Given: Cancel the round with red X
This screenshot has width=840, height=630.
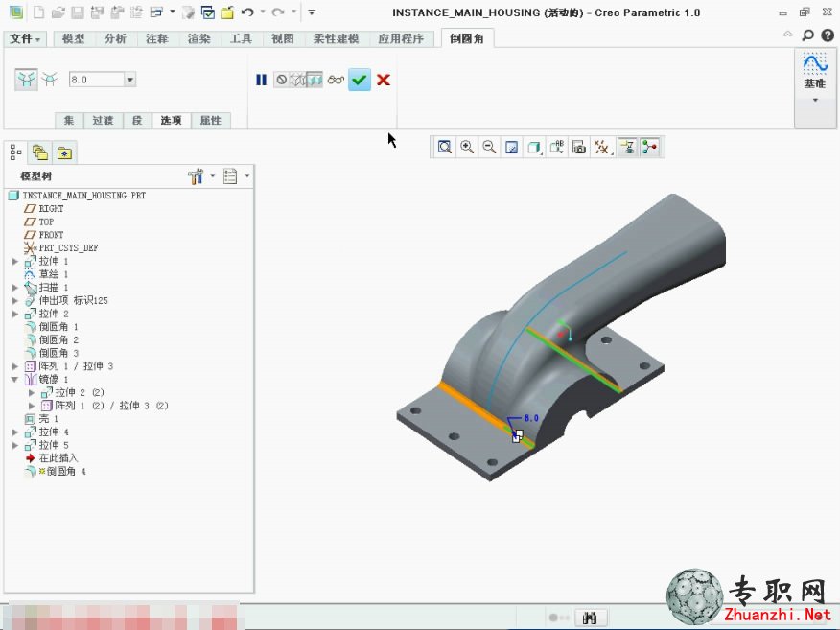Looking at the screenshot, I should click(x=383, y=80).
